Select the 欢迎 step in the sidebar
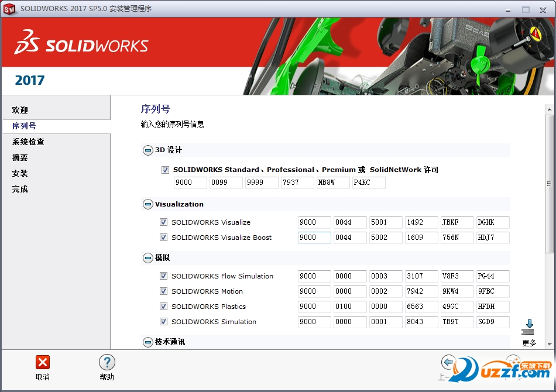 tap(20, 110)
